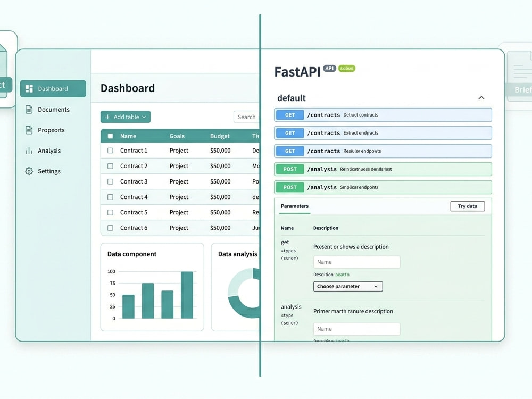Sort by the Goals column header
532x399 pixels.
tap(177, 136)
